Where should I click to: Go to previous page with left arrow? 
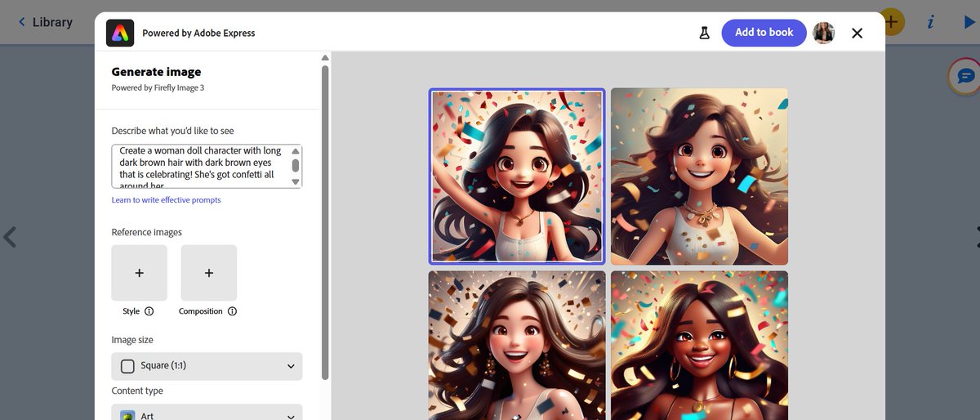click(10, 238)
